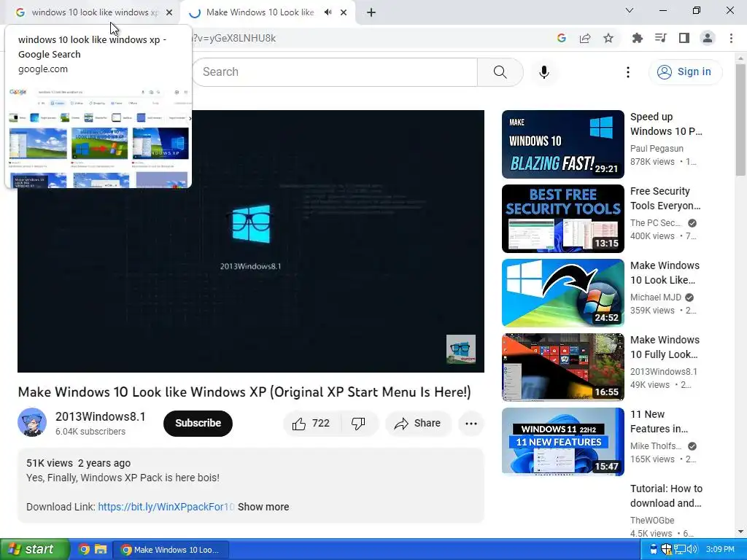Viewport: 747px width, 560px height.
Task: Dislike the video
Action: 358,424
